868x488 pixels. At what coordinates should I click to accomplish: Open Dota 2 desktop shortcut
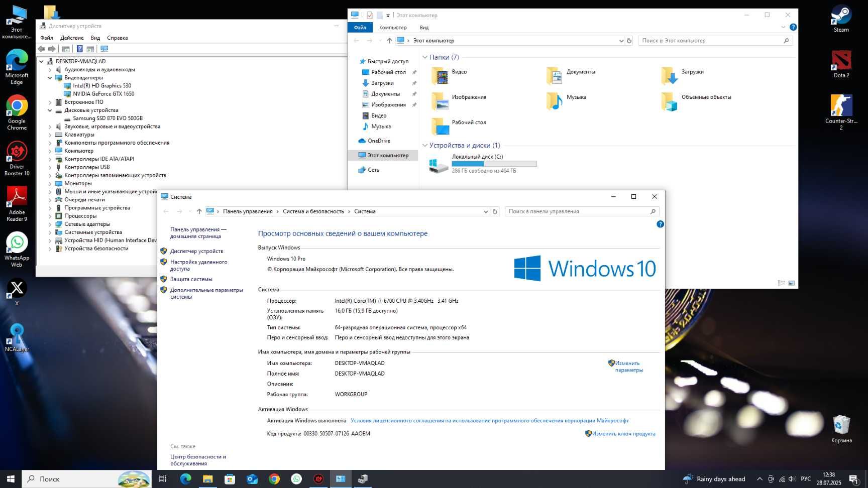841,64
